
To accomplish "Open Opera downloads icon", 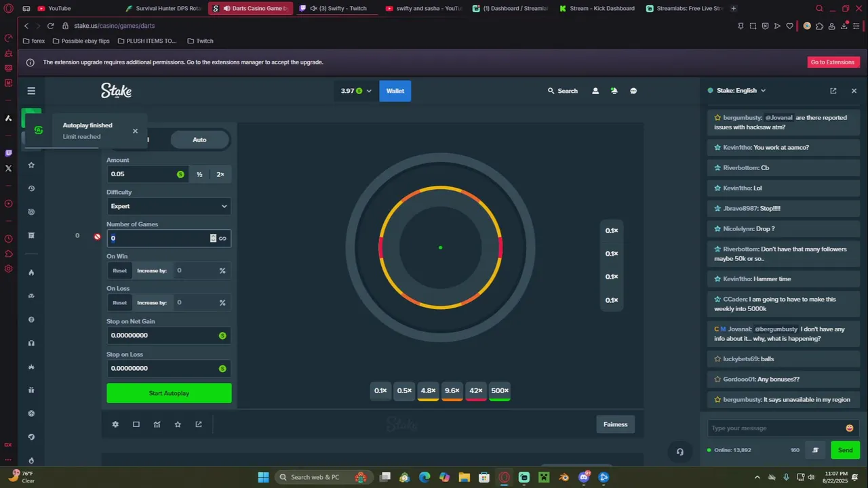I will (x=844, y=26).
